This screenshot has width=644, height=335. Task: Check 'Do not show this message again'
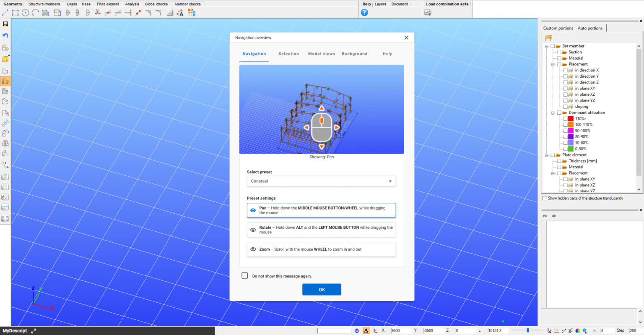tap(245, 276)
